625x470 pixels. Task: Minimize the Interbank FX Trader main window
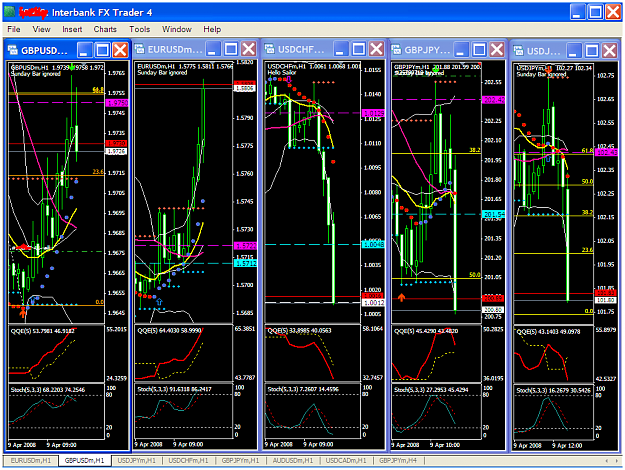pyautogui.click(x=577, y=12)
